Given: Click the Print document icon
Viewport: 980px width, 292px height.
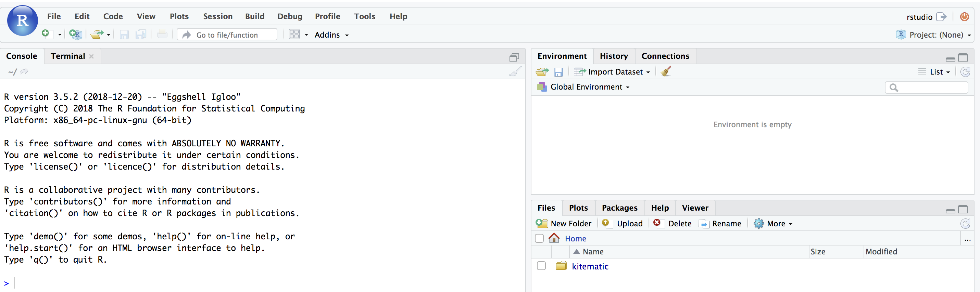Looking at the screenshot, I should pyautogui.click(x=162, y=35).
